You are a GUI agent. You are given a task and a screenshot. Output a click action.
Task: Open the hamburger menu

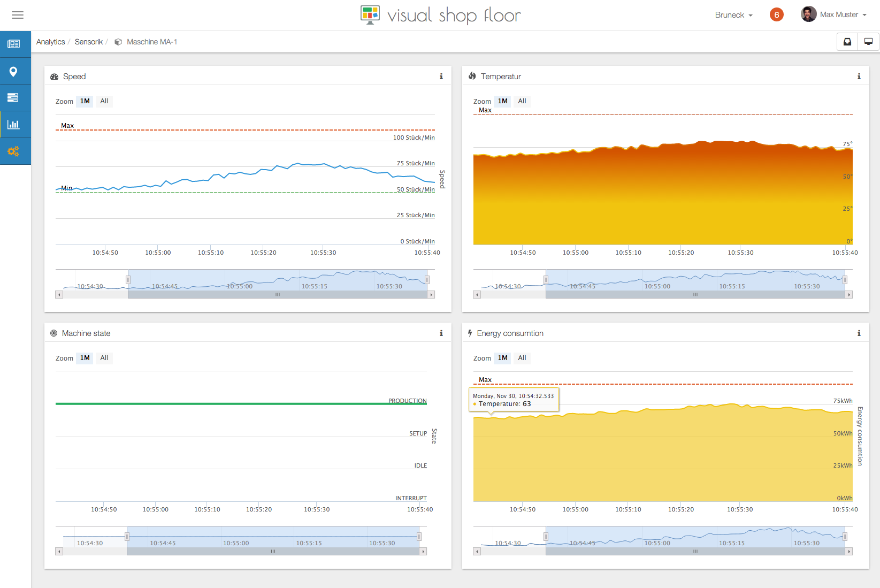point(18,15)
